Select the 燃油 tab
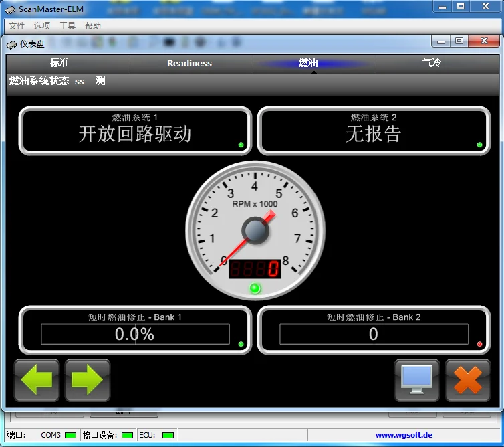The width and height of the screenshot is (504, 447). click(314, 64)
